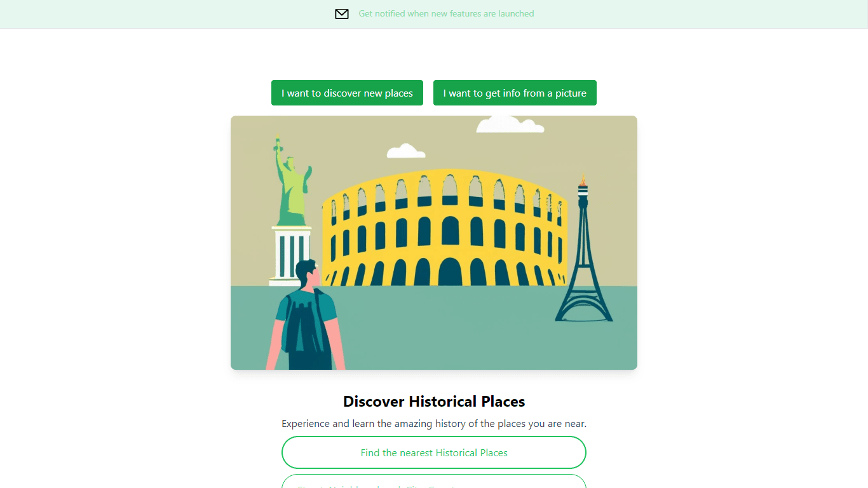This screenshot has width=868, height=488.
Task: Click the landmarks illustration with the Colosseum
Action: point(434,243)
